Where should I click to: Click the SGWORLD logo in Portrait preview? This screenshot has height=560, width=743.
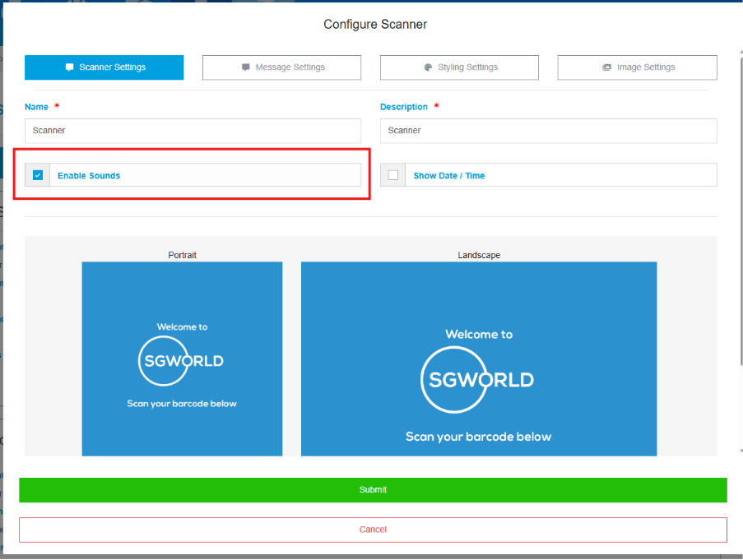click(x=181, y=360)
